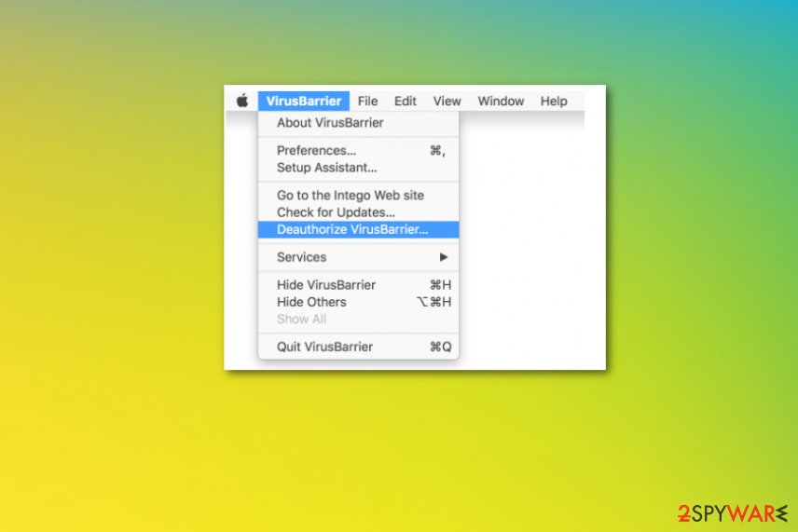Select Check for Updates…
Viewport: 798px width, 532px height.
tap(358, 212)
